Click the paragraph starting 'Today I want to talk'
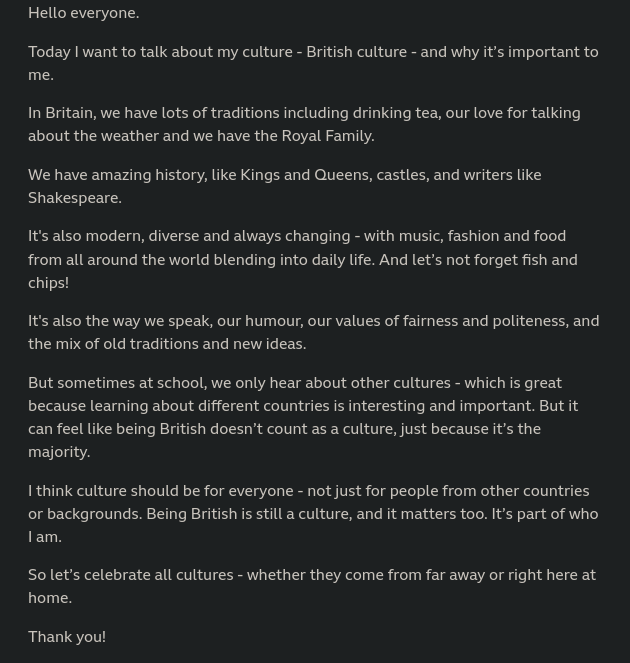 (313, 63)
